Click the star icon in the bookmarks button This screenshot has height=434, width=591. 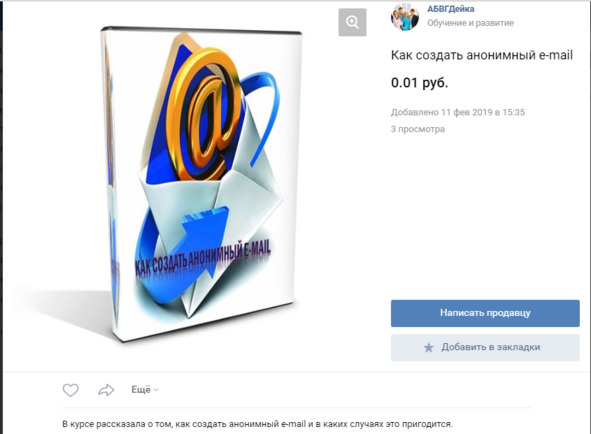coord(429,347)
